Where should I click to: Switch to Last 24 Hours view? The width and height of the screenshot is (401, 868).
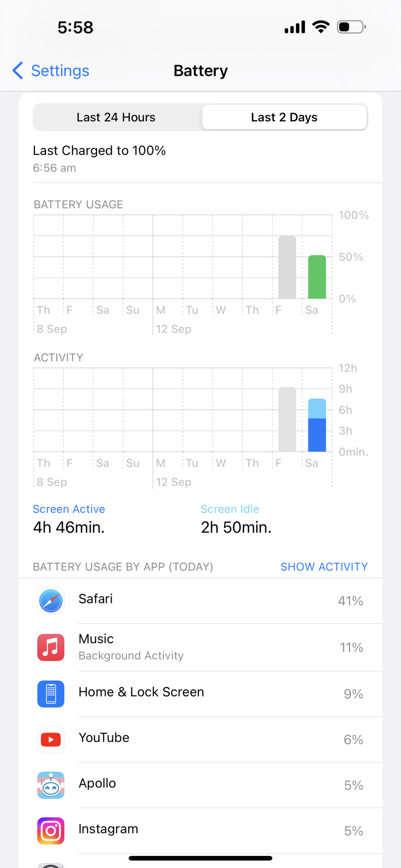[116, 117]
